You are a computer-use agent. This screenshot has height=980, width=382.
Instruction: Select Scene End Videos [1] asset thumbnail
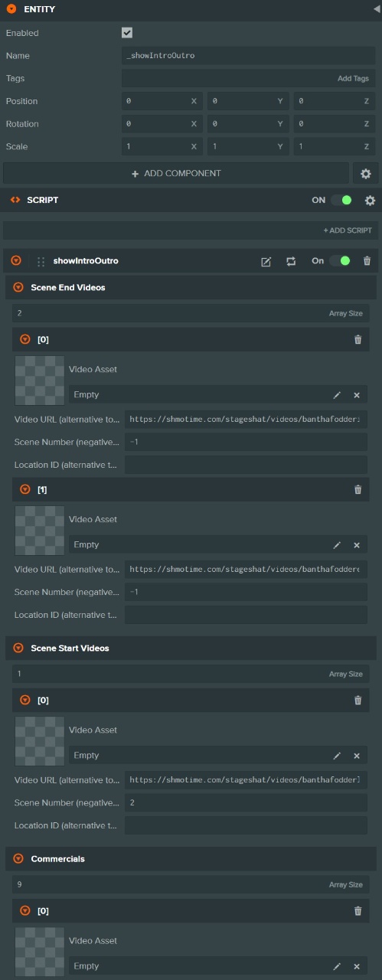click(x=40, y=531)
